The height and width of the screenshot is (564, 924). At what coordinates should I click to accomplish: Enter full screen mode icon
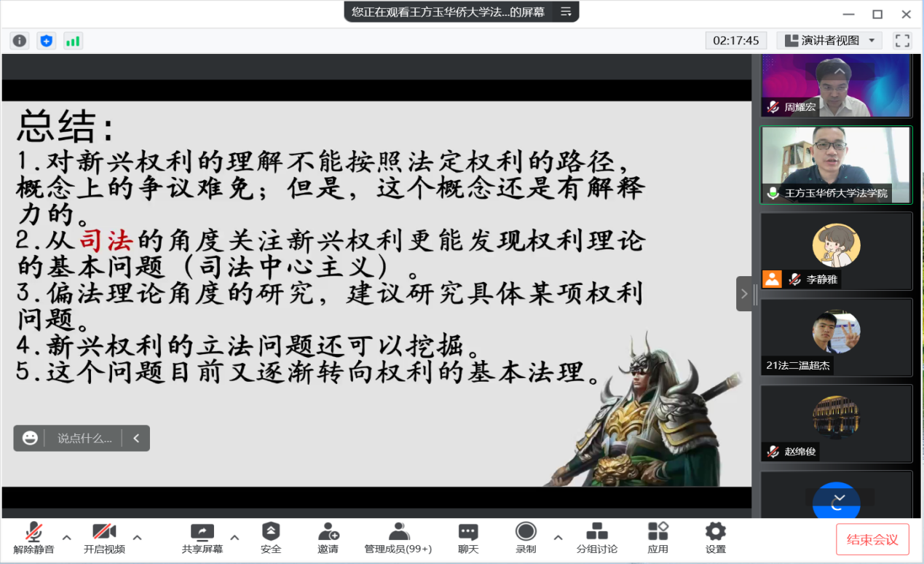902,41
